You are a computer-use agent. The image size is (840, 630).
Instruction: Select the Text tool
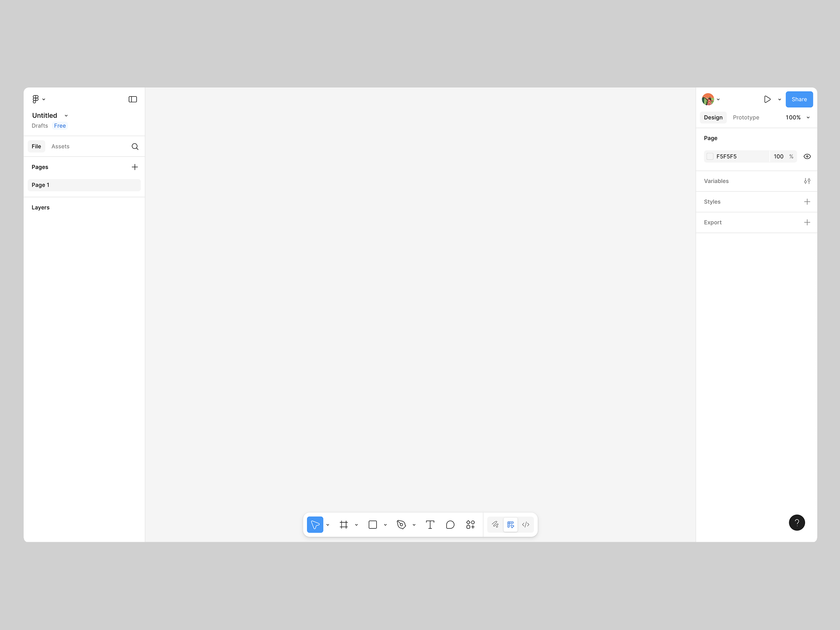pos(430,525)
